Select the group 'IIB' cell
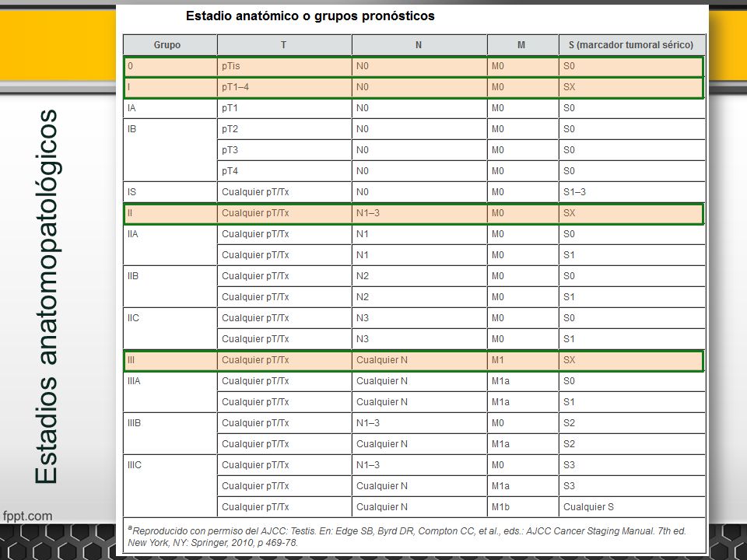Screen dimensions: 747x560 click(170, 286)
